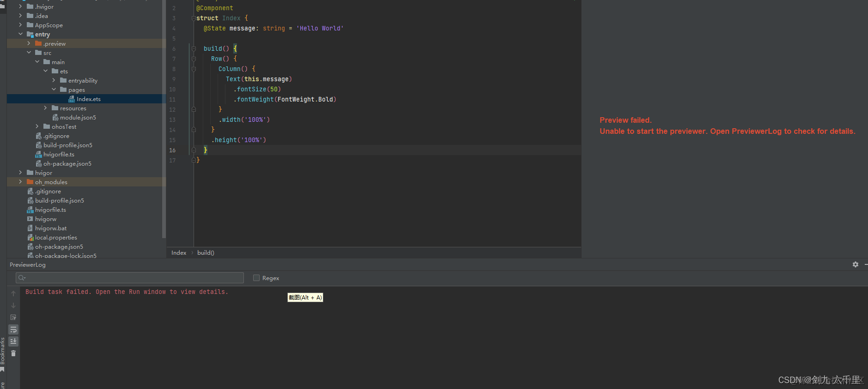Click the @Component decorator
Viewport: 868px width, 389px height.
pos(215,8)
